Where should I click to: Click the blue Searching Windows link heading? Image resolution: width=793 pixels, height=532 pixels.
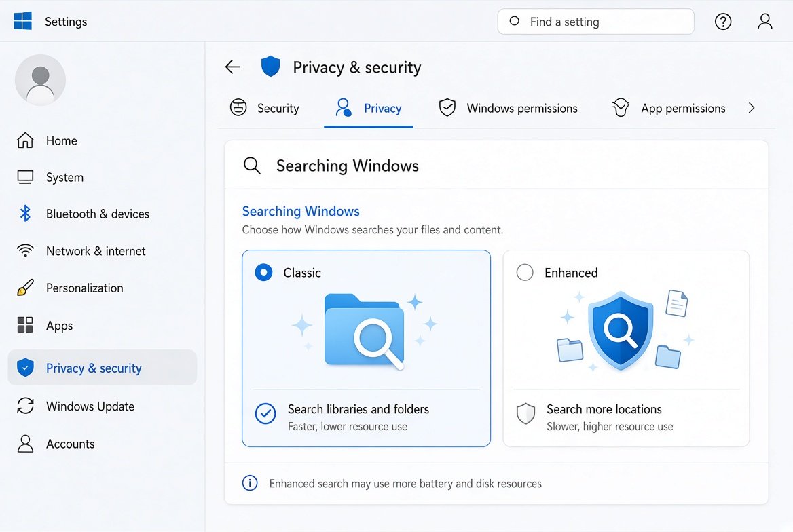301,211
